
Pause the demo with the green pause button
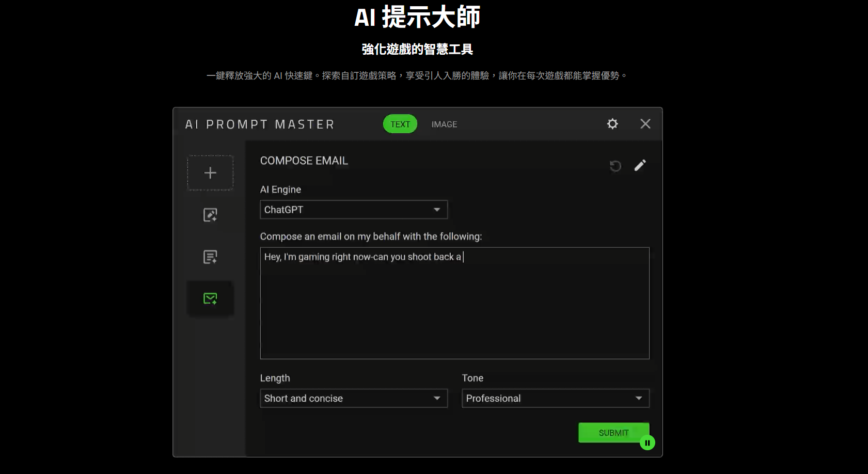[x=647, y=443]
